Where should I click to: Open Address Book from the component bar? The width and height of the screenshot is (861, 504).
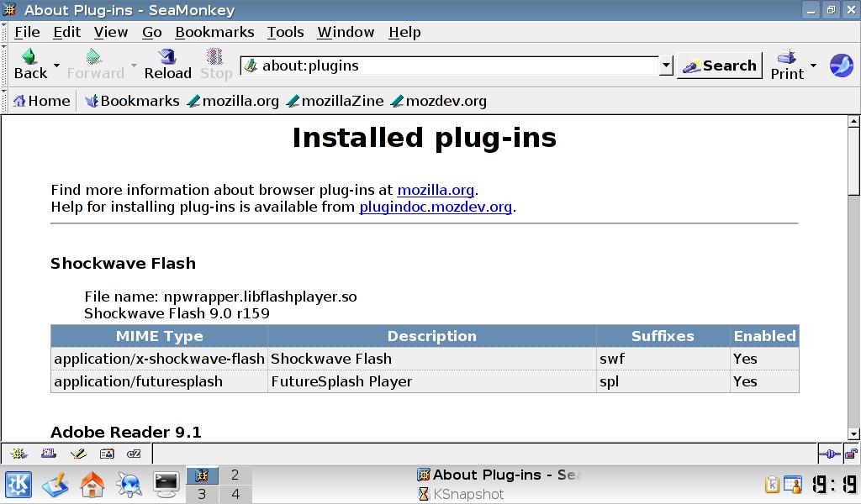106,454
